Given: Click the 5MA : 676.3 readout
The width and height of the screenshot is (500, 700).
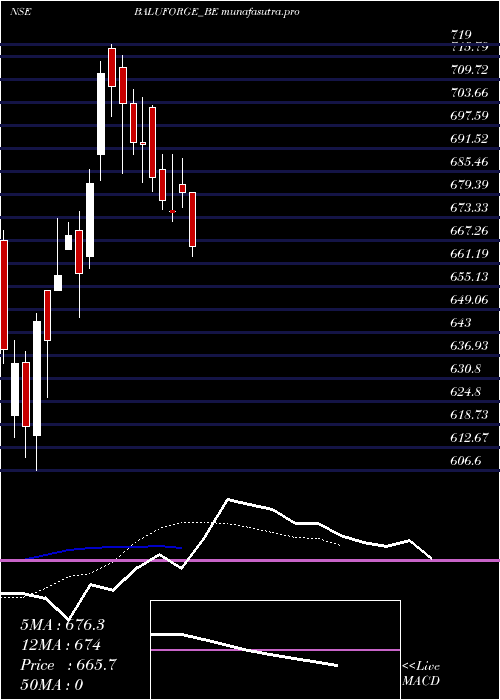Looking at the screenshot, I should 62,625.
